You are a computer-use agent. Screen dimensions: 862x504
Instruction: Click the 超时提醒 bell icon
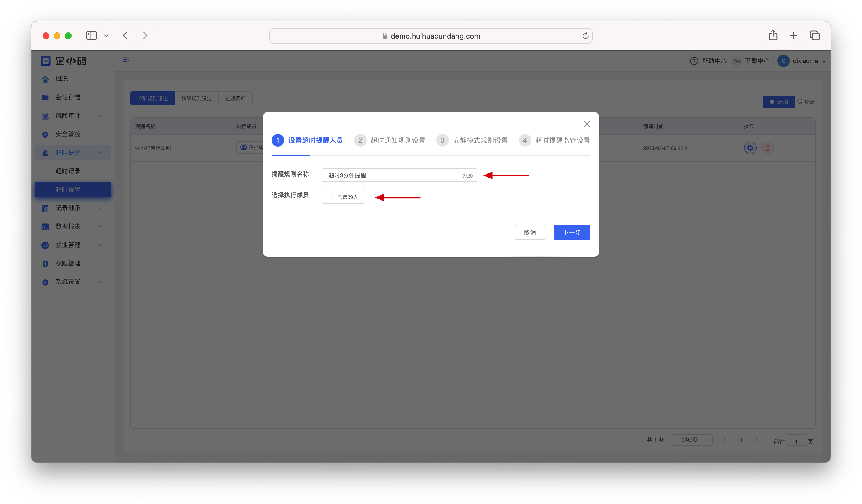click(x=45, y=153)
